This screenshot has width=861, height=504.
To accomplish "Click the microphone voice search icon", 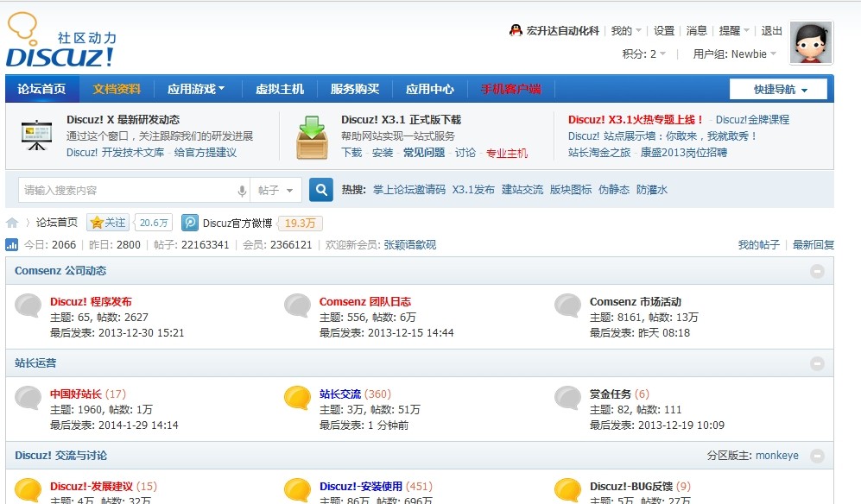I will point(242,191).
